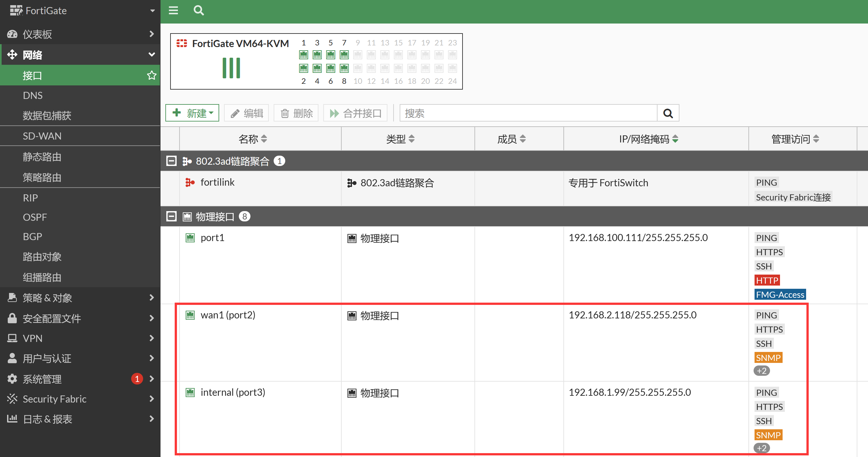Click the 编辑 button
The height and width of the screenshot is (457, 868).
(247, 113)
